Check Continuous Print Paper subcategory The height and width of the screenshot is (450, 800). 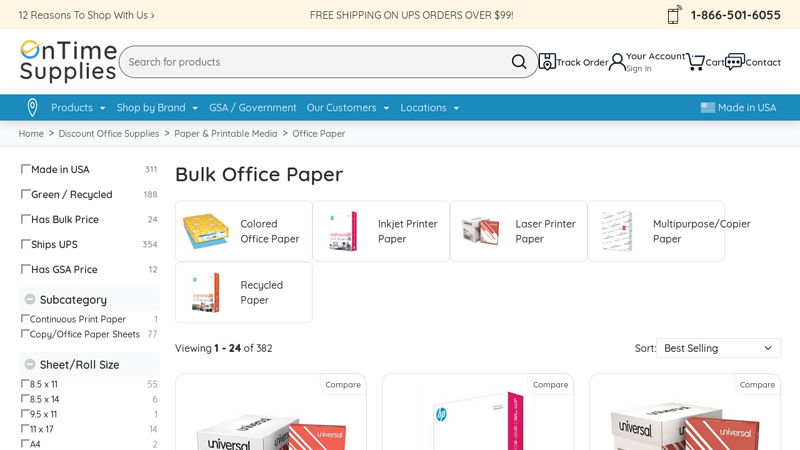(x=24, y=318)
